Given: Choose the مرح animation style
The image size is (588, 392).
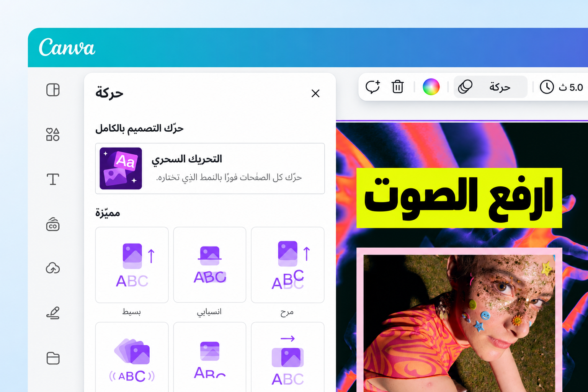Looking at the screenshot, I should tap(287, 265).
